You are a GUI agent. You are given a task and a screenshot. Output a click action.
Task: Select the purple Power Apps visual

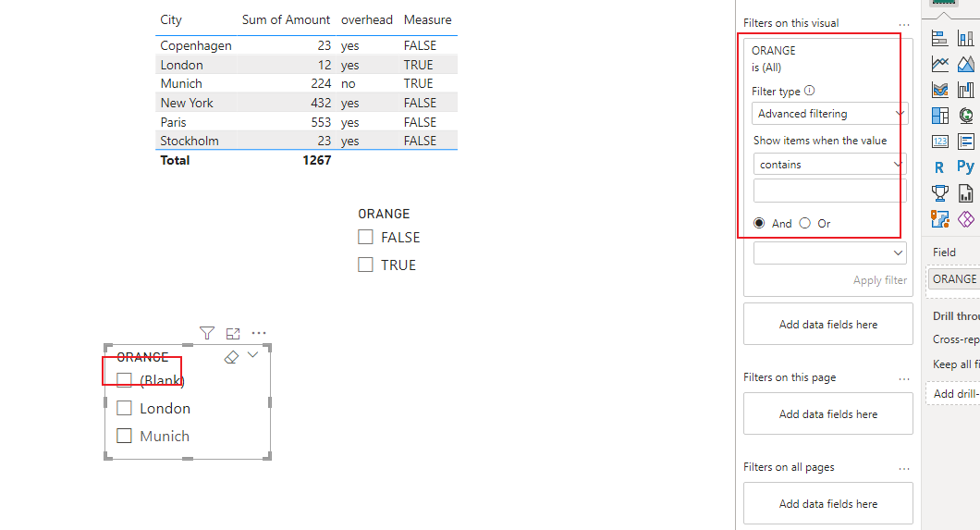tap(965, 218)
